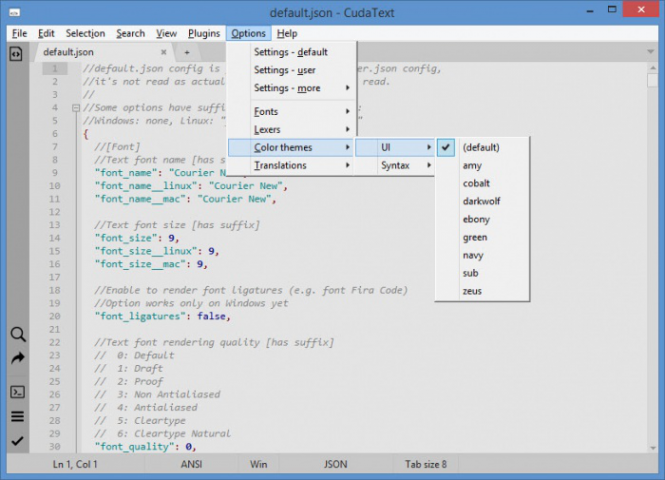Expand the Lexers submenu
This screenshot has width=665, height=480.
click(x=292, y=129)
